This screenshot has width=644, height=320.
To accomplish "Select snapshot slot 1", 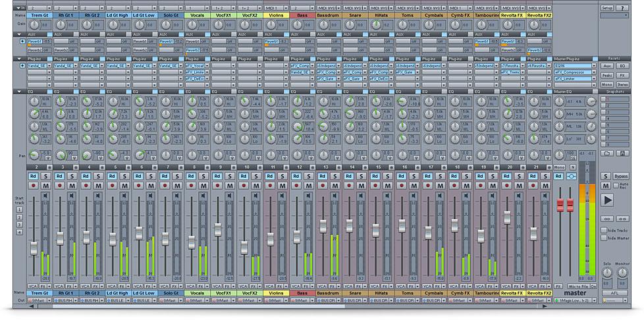I will 603,99.
